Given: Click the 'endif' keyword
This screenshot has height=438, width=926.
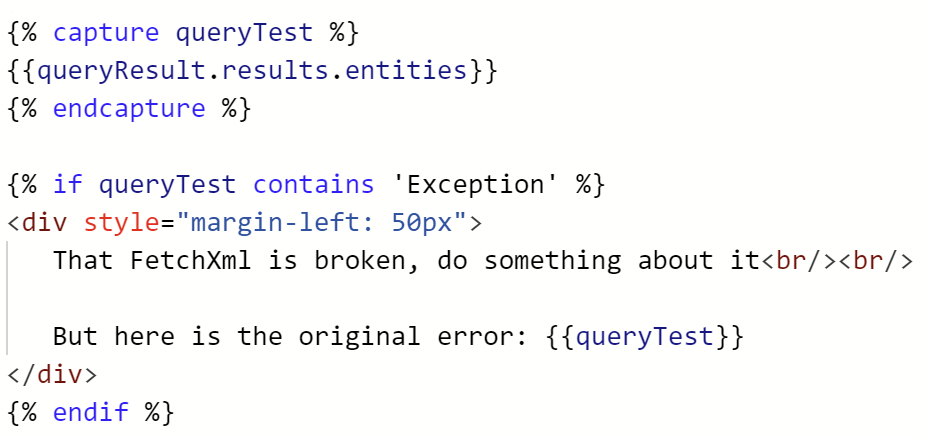Looking at the screenshot, I should click(x=90, y=412).
